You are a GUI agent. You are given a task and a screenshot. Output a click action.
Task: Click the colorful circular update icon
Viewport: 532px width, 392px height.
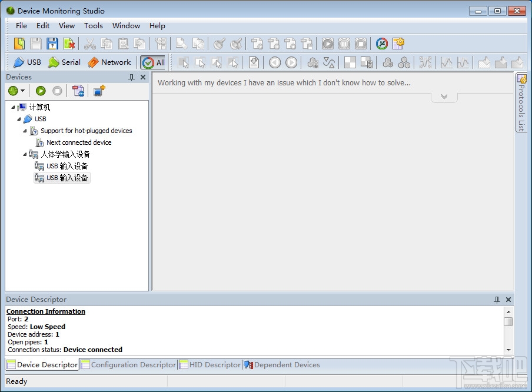pos(382,44)
